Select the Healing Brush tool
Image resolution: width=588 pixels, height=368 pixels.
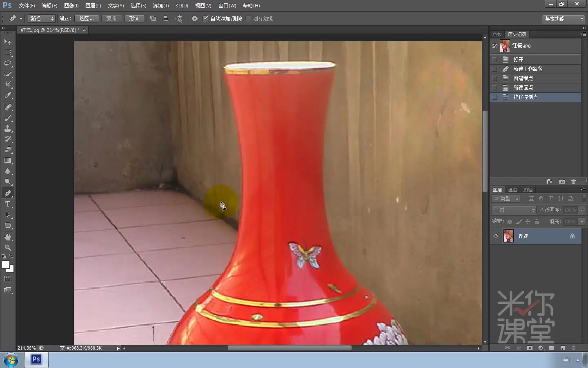(x=8, y=107)
